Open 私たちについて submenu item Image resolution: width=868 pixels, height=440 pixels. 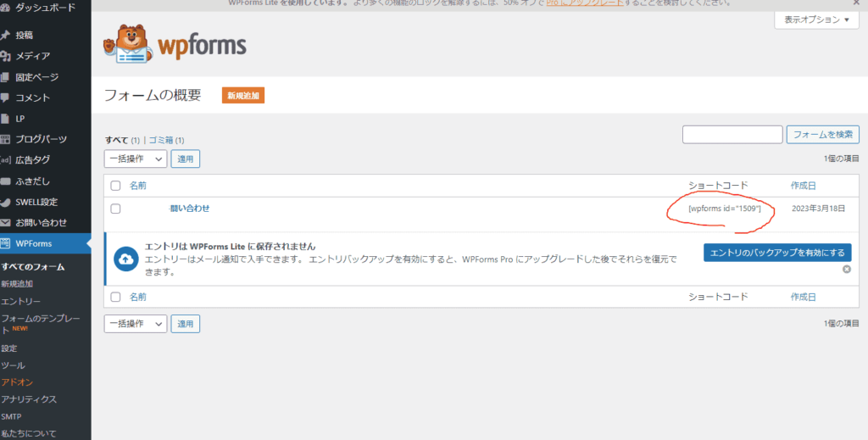[29, 433]
